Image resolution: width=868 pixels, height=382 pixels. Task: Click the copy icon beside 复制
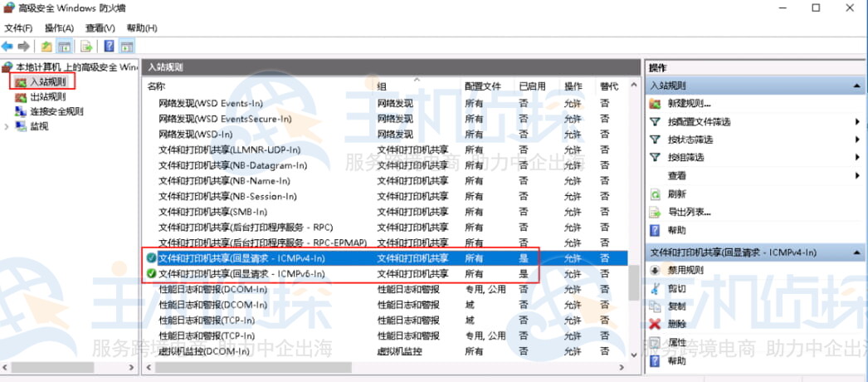[656, 306]
